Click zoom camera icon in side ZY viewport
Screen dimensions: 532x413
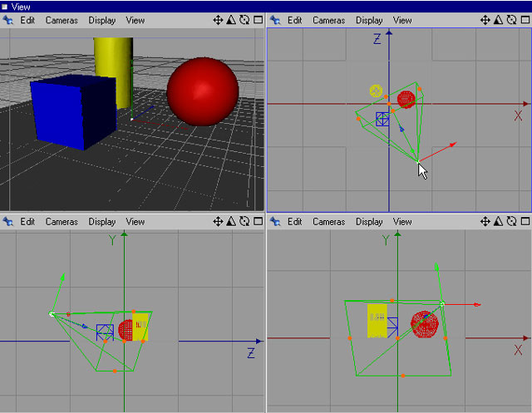pyautogui.click(x=231, y=221)
